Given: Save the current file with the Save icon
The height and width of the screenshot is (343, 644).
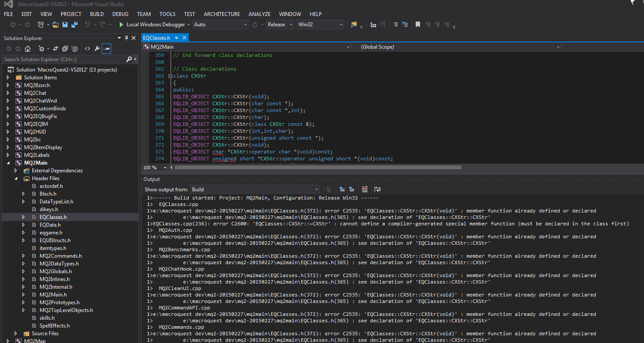Looking at the screenshot, I should click(x=65, y=25).
